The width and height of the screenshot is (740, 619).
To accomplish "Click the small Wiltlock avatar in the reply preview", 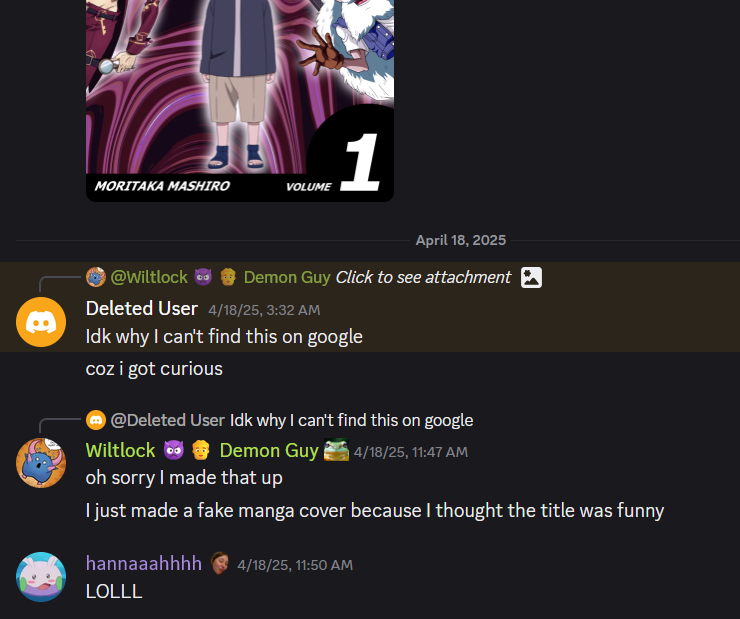I will (x=96, y=277).
